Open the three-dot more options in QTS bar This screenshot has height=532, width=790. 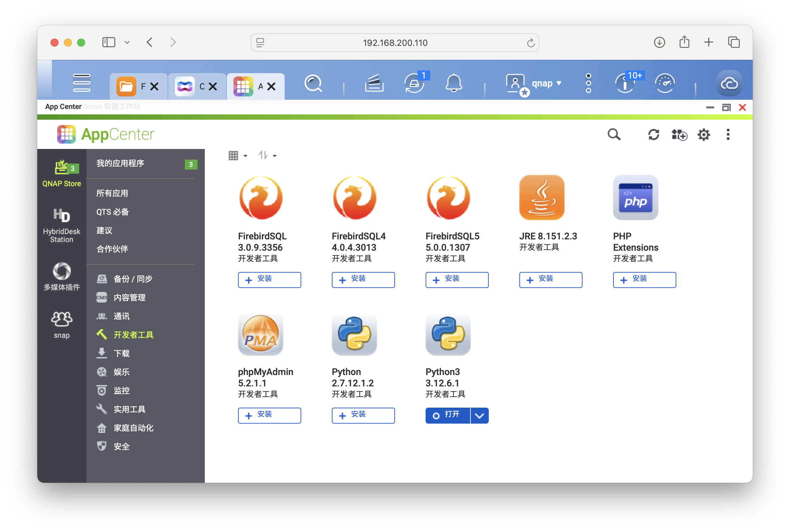click(588, 83)
